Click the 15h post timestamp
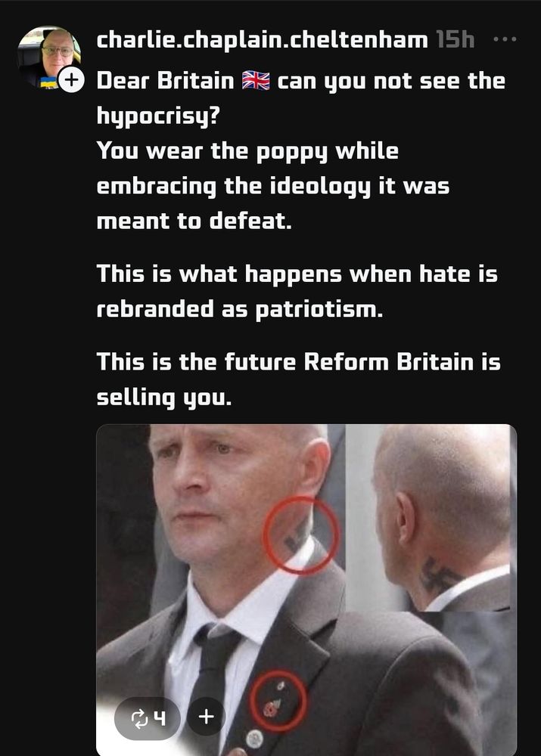This screenshot has width=541, height=756. [x=455, y=39]
